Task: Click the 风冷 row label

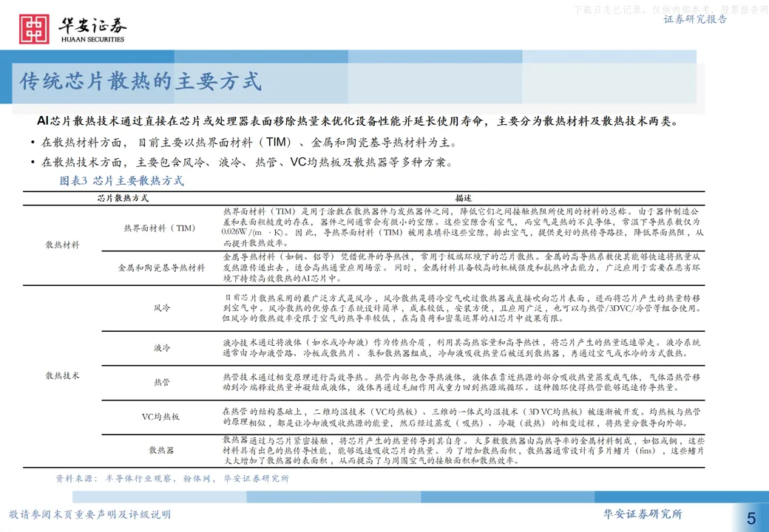Action: pos(162,308)
